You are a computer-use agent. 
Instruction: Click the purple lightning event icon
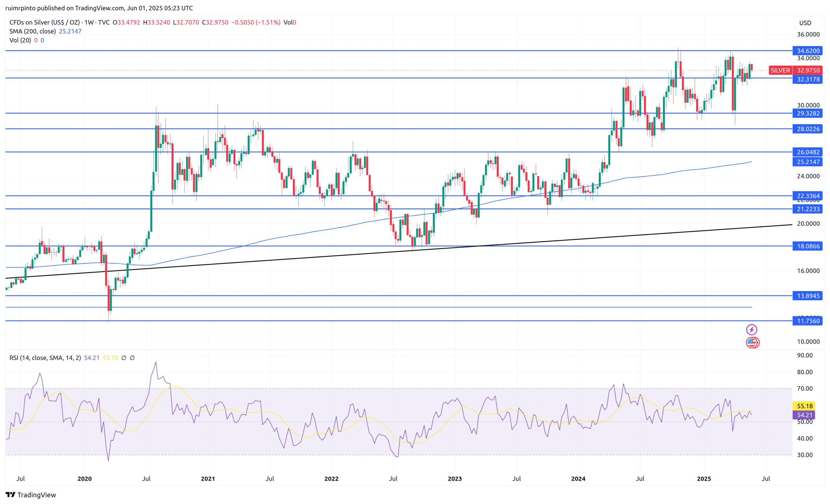click(752, 330)
